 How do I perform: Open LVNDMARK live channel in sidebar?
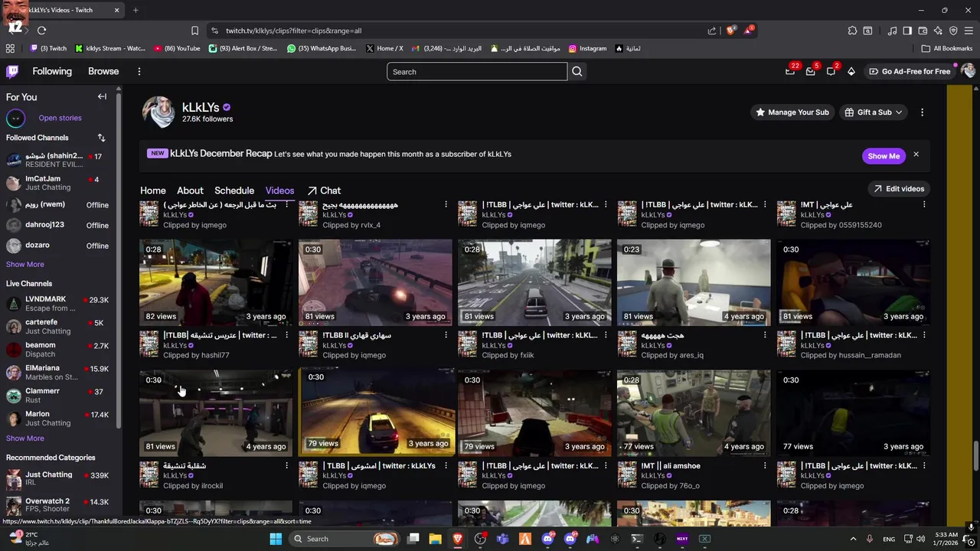[x=58, y=303]
